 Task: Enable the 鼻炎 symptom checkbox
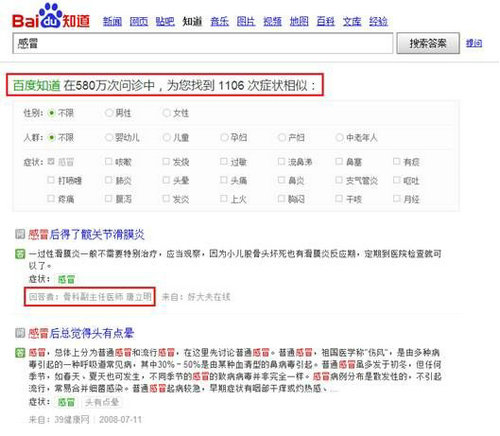click(281, 180)
